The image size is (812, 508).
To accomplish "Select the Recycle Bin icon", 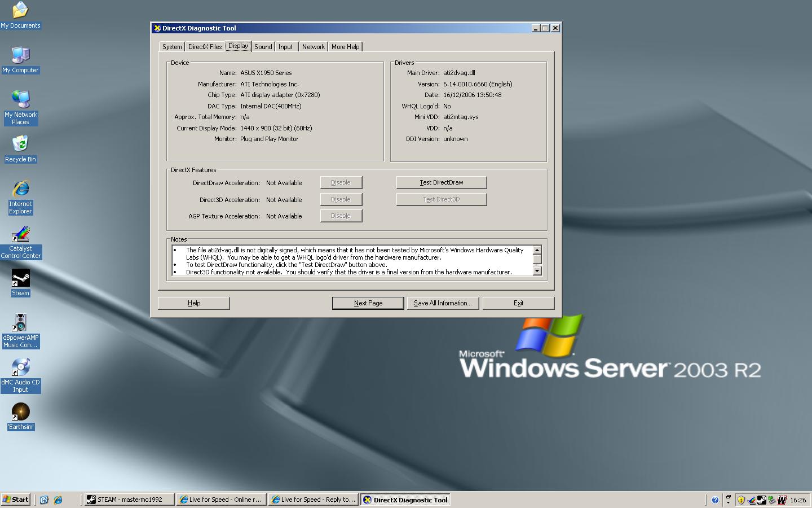I will tap(20, 149).
